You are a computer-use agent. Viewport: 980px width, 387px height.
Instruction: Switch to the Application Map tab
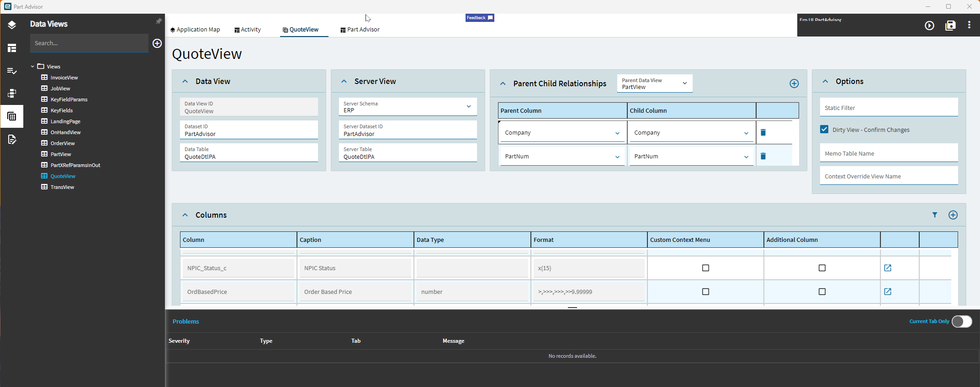pos(195,30)
